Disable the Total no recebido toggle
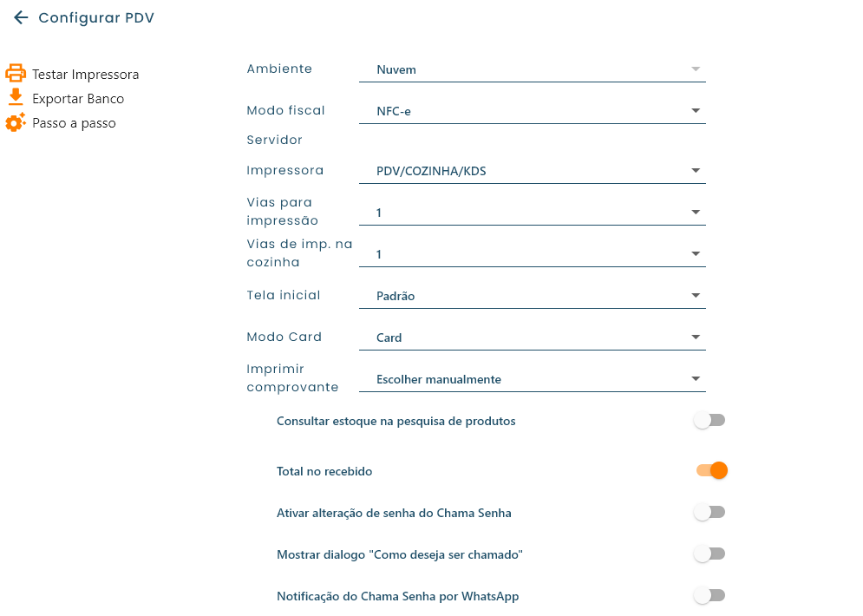 point(710,471)
